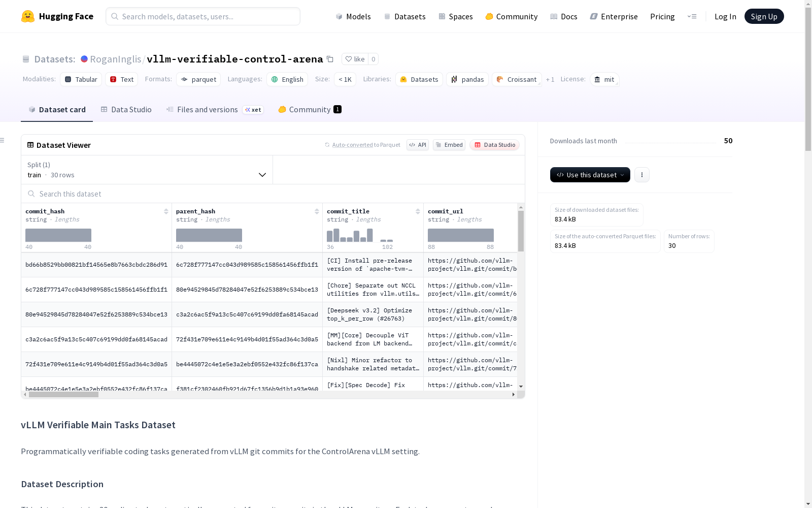Viewport: 812px width, 508px height.
Task: Click the table vertical scrollbar thumb
Action: coord(521,231)
